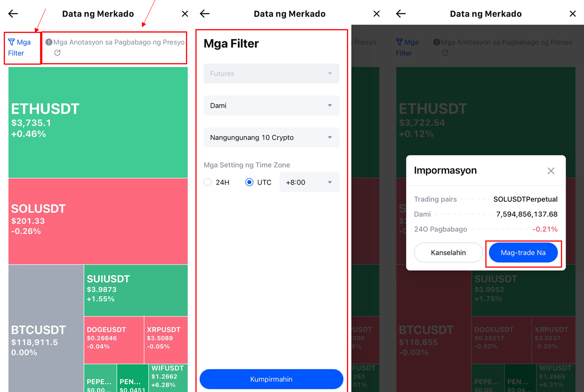Open the +8:00 time zone dropdown
This screenshot has width=584, height=392.
tap(309, 182)
